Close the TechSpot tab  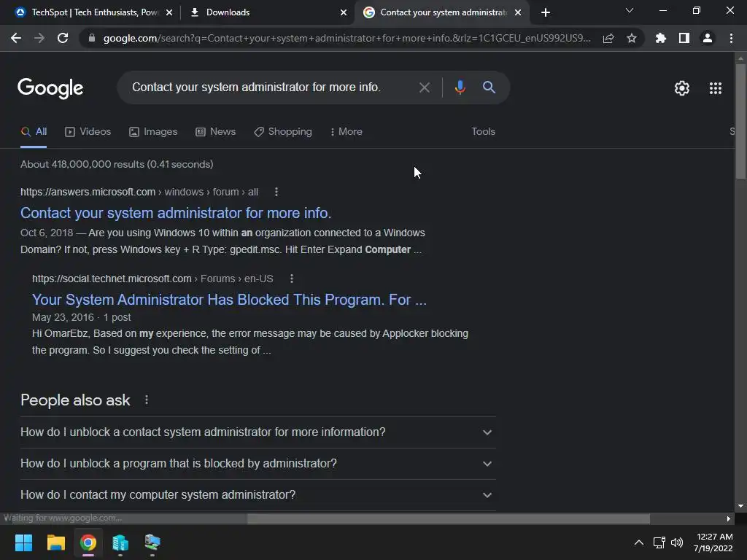(x=169, y=12)
